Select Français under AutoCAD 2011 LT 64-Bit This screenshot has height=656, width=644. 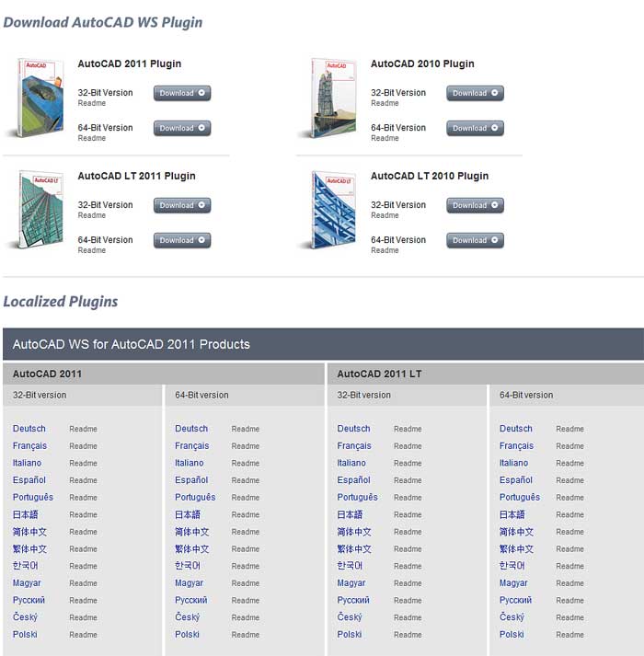point(517,446)
